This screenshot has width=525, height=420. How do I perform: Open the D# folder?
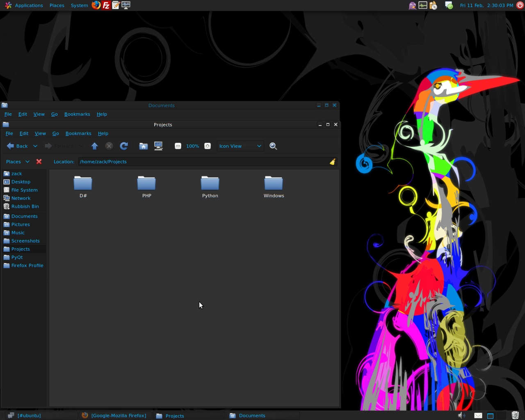(x=83, y=187)
